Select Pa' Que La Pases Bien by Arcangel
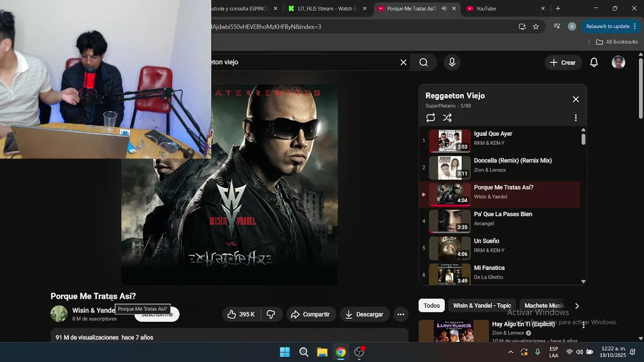Screen dimensions: 644x362 pos(500,221)
